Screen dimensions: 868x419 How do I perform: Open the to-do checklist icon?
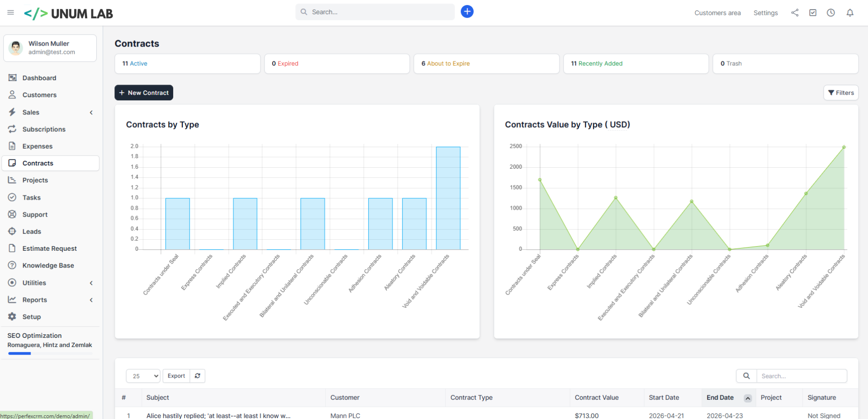click(x=813, y=13)
